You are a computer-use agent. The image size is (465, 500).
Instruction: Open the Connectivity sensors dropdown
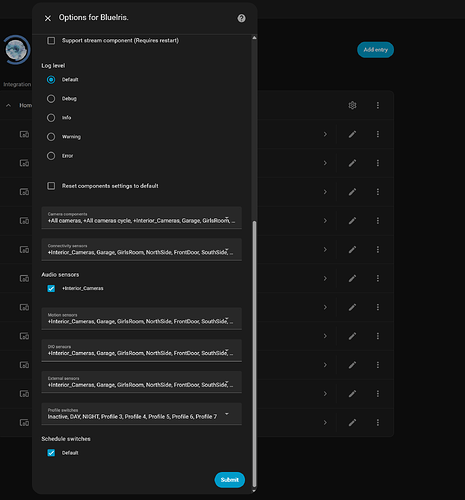[141, 249]
